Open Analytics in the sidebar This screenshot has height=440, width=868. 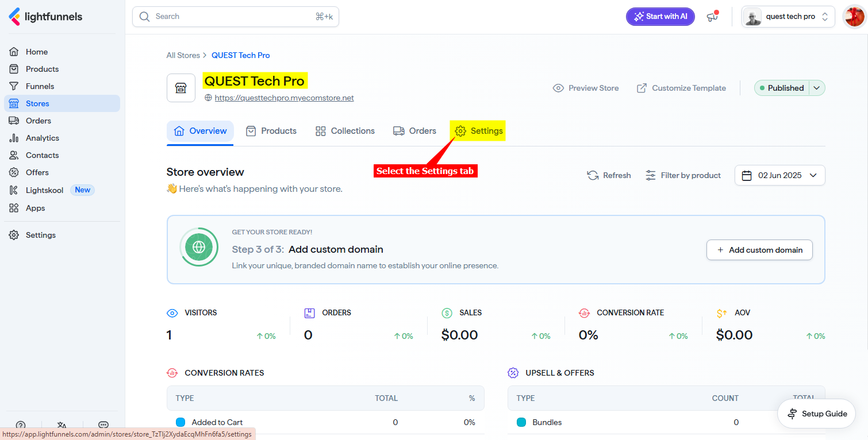click(x=42, y=138)
